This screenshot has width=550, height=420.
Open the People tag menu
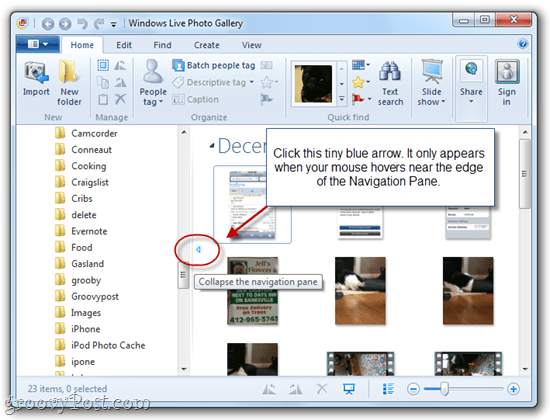pyautogui.click(x=153, y=83)
